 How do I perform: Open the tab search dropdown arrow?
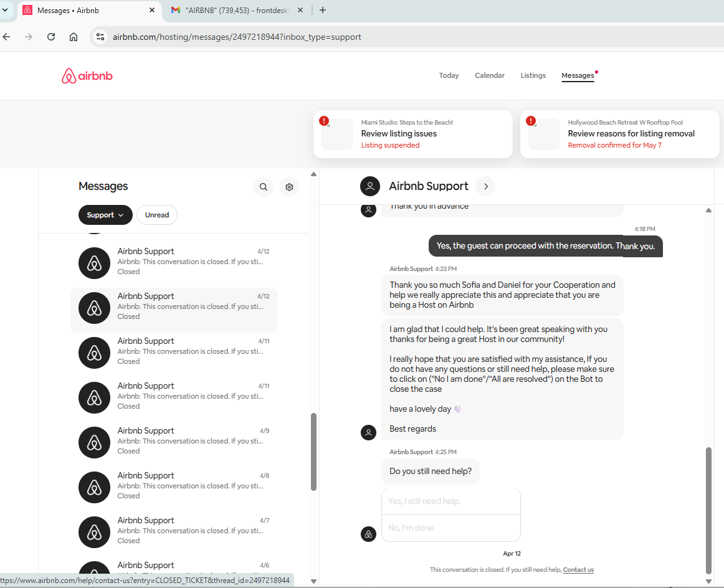point(5,10)
